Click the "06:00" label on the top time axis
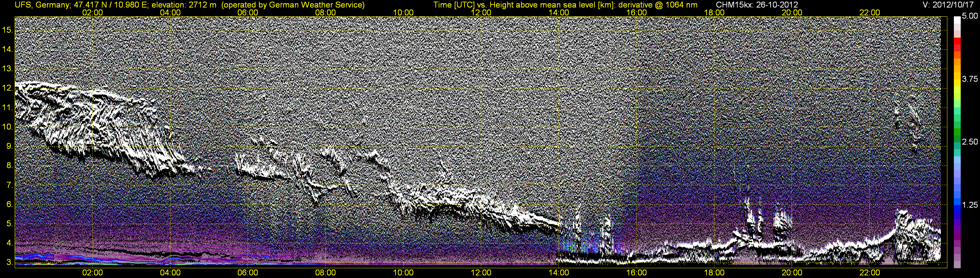 pyautogui.click(x=248, y=12)
